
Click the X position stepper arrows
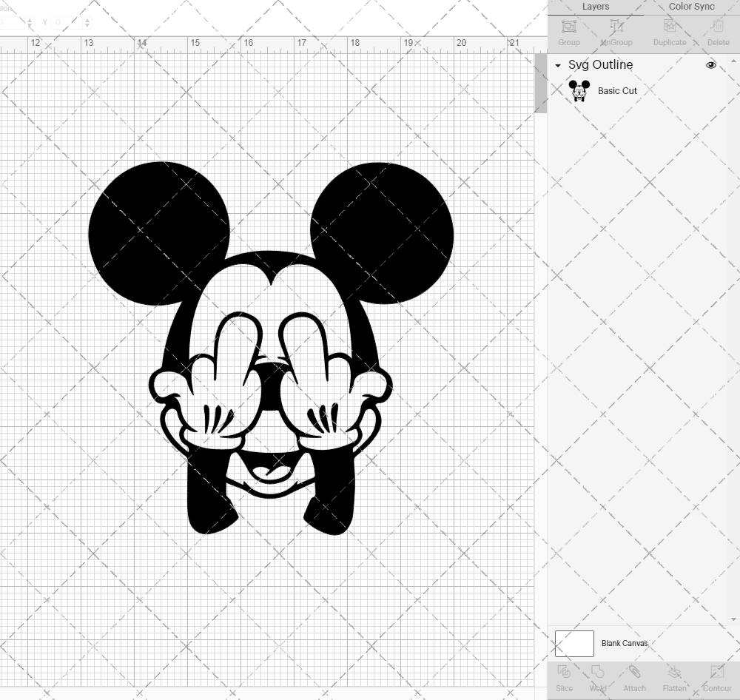click(30, 22)
